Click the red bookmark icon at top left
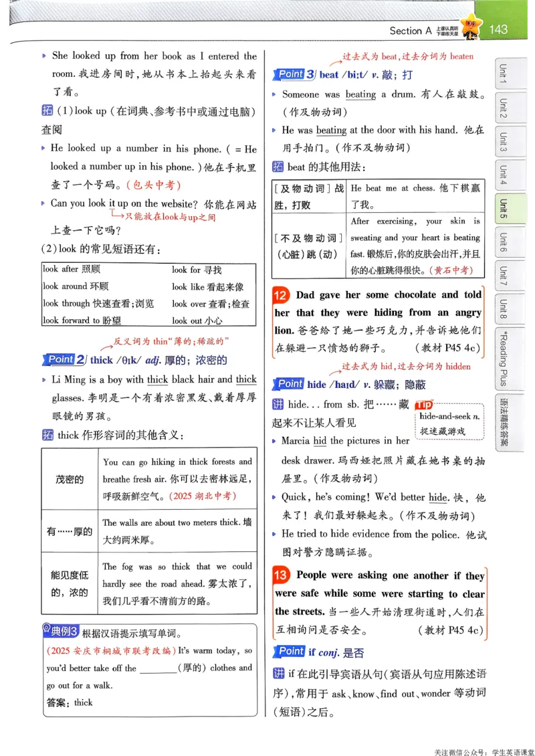The image size is (535, 756). pyautogui.click(x=21, y=12)
